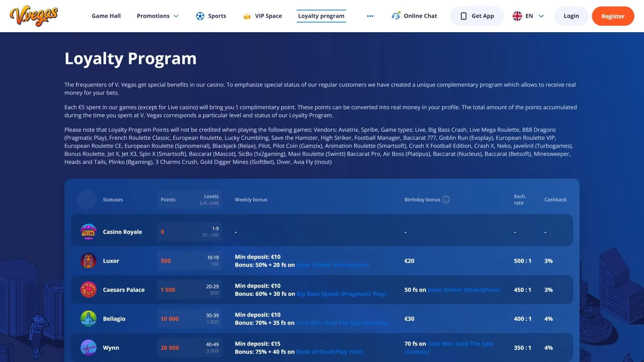The width and height of the screenshot is (644, 362).
Task: Click the Loyalty Program page heading
Action: 130,59
